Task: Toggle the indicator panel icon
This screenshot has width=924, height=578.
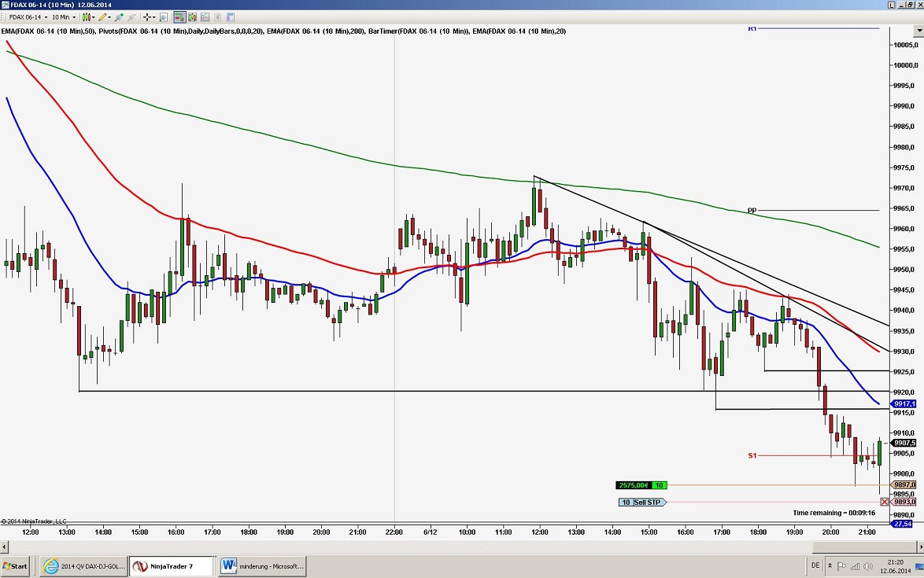Action: tap(192, 17)
